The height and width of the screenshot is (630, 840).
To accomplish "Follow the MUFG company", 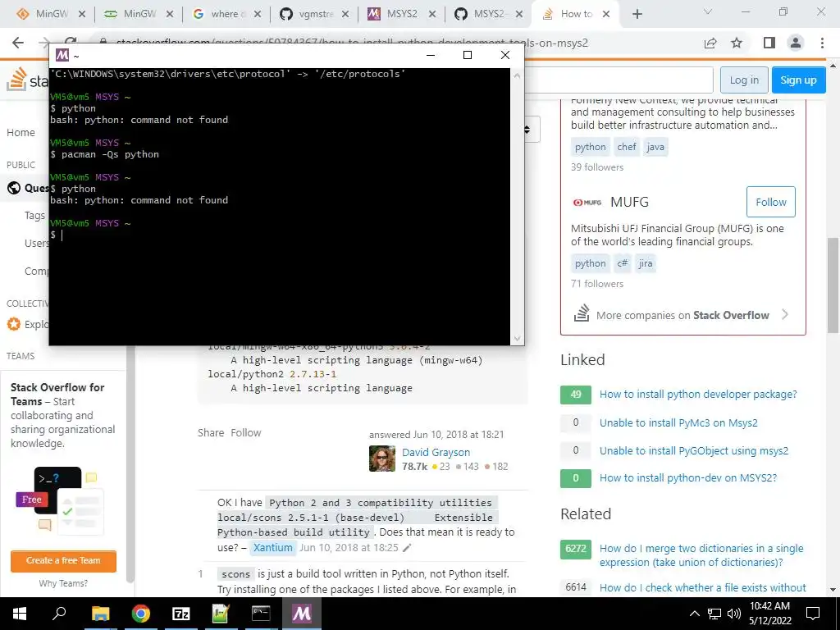I will click(x=771, y=202).
